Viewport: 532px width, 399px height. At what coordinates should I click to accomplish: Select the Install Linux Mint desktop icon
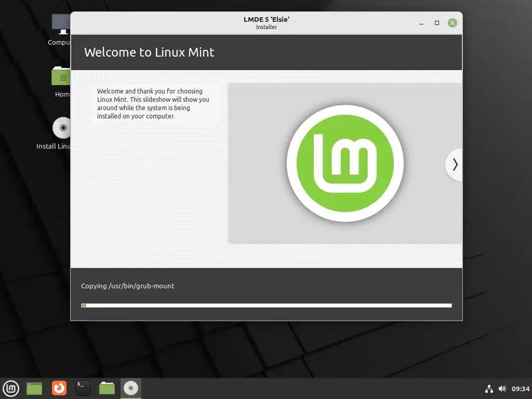54,133
